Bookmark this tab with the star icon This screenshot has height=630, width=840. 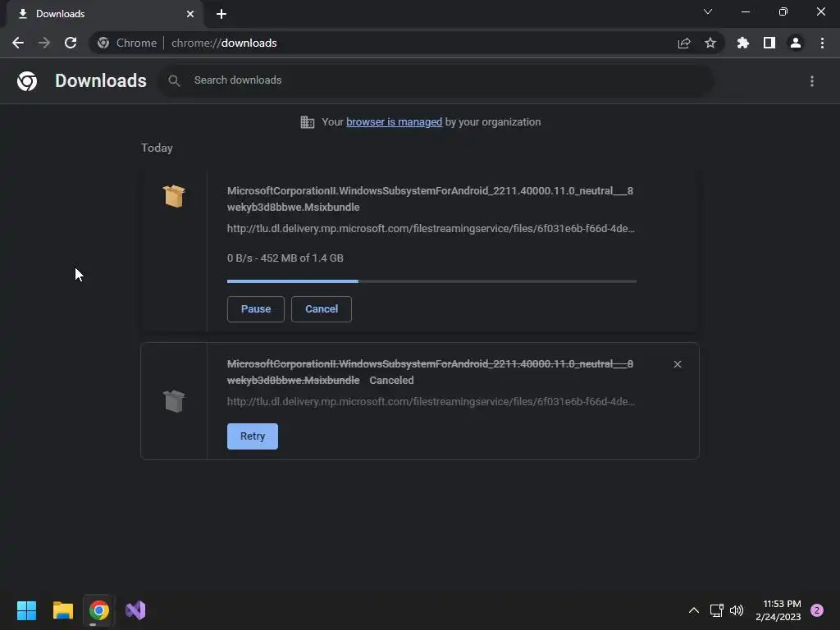[x=710, y=43]
